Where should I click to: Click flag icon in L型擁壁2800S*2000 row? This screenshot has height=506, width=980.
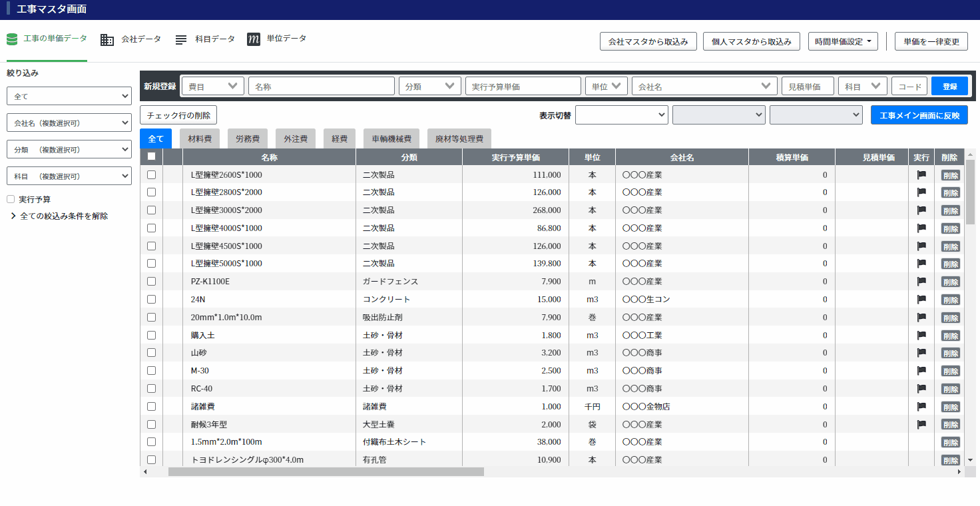tap(921, 192)
